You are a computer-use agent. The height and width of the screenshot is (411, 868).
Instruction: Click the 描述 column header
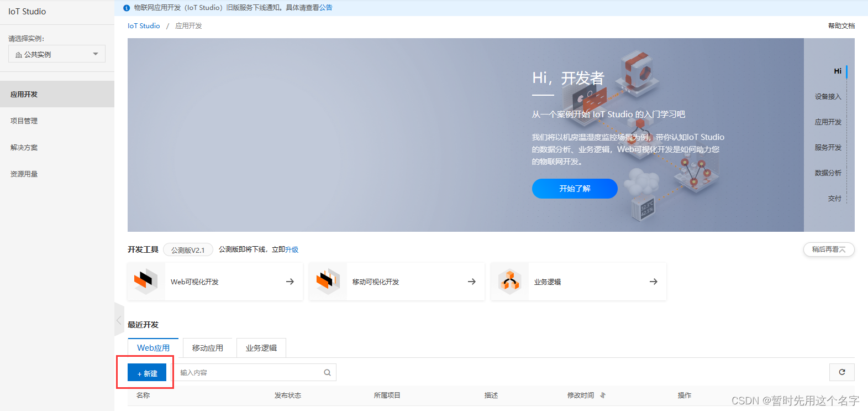pos(491,396)
